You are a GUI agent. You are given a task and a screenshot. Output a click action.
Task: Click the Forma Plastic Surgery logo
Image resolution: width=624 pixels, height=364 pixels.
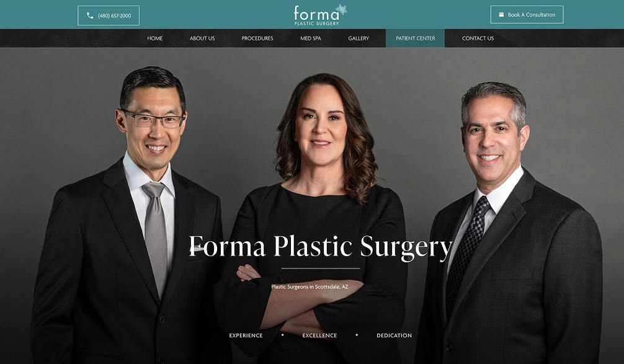coord(320,15)
